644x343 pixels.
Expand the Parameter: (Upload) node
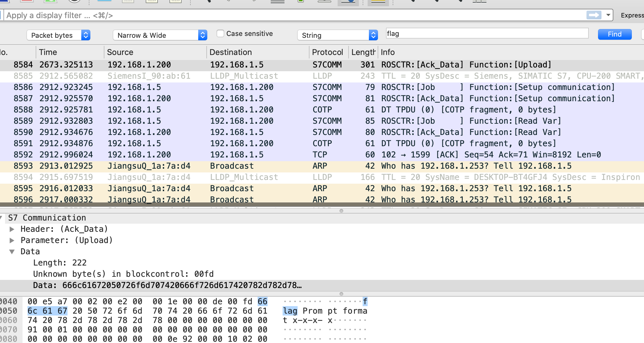tap(12, 240)
